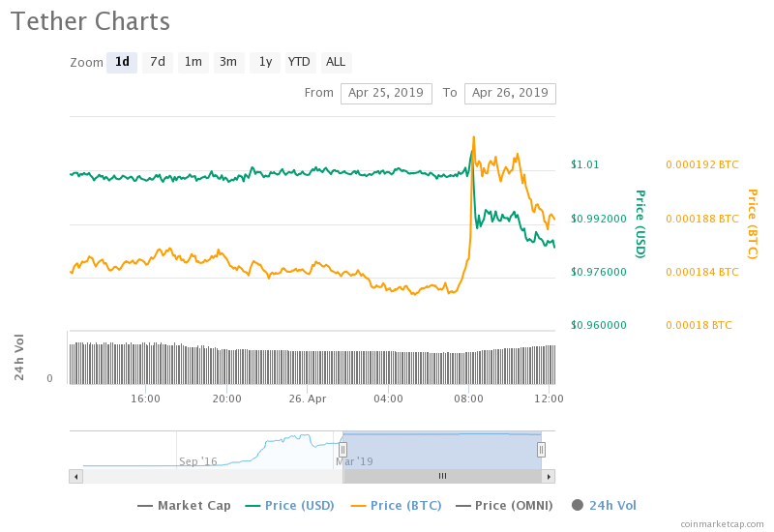Click the vertical Price (BTC) axis title
This screenshot has width=774, height=532.
753,223
